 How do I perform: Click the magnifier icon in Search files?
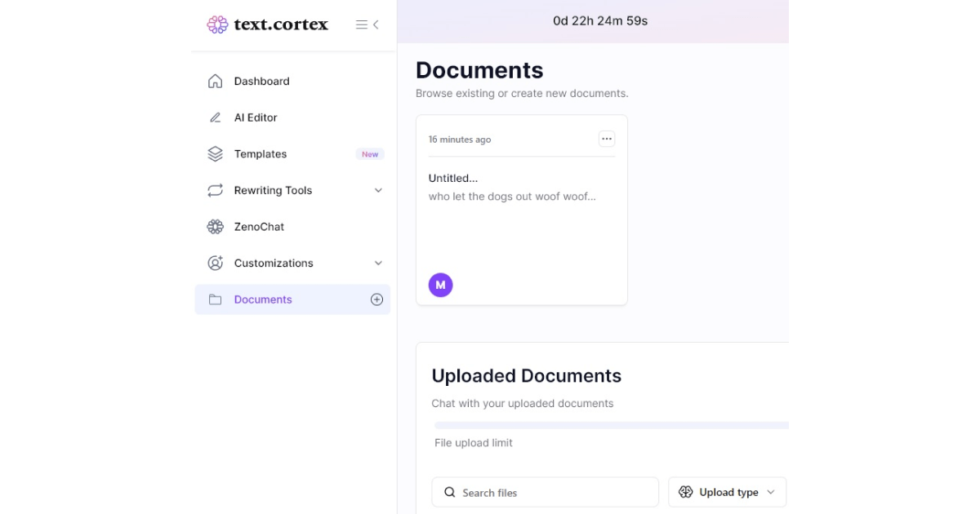pos(450,492)
